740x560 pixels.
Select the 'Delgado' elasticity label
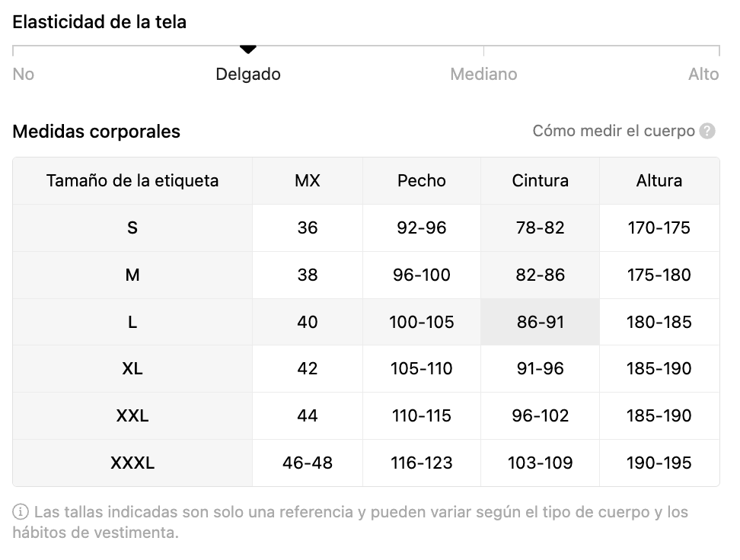pyautogui.click(x=248, y=74)
